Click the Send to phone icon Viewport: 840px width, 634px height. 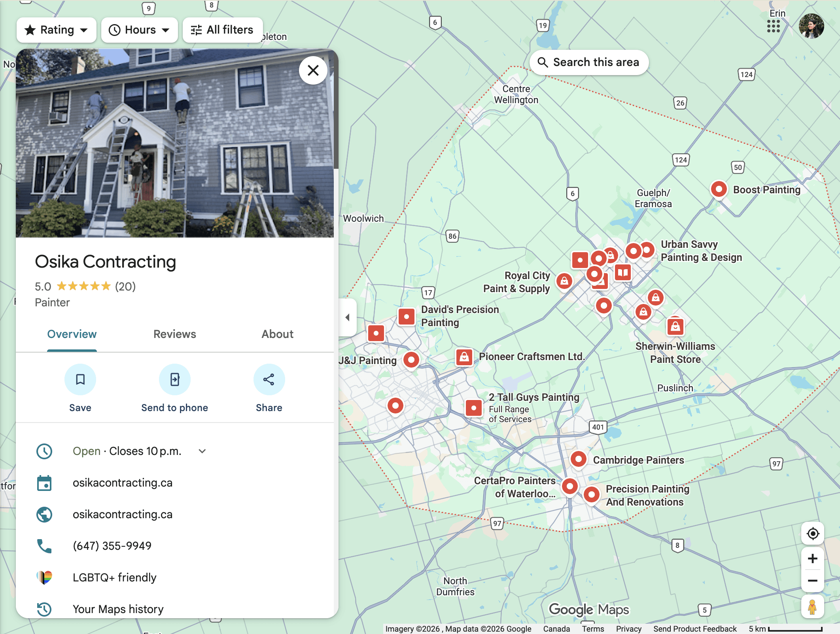tap(175, 379)
